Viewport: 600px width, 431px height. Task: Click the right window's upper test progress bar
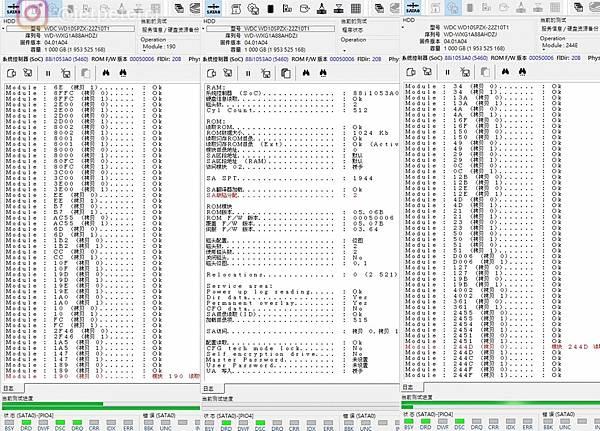501,403
